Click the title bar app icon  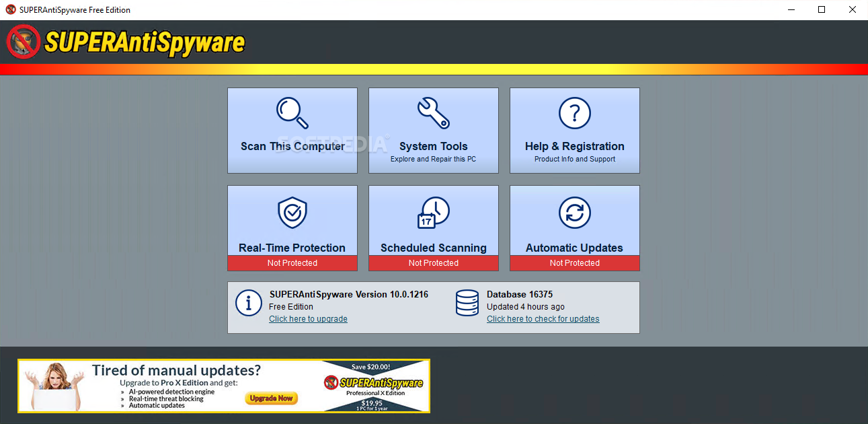[11, 9]
